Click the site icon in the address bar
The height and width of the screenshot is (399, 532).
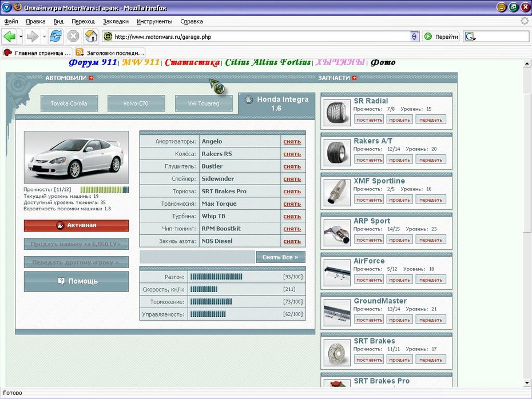108,37
